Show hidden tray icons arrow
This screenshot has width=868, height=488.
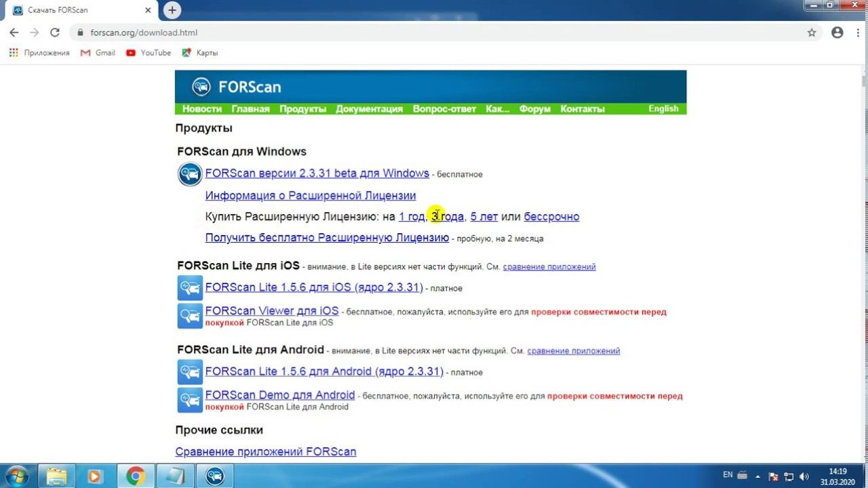(758, 476)
